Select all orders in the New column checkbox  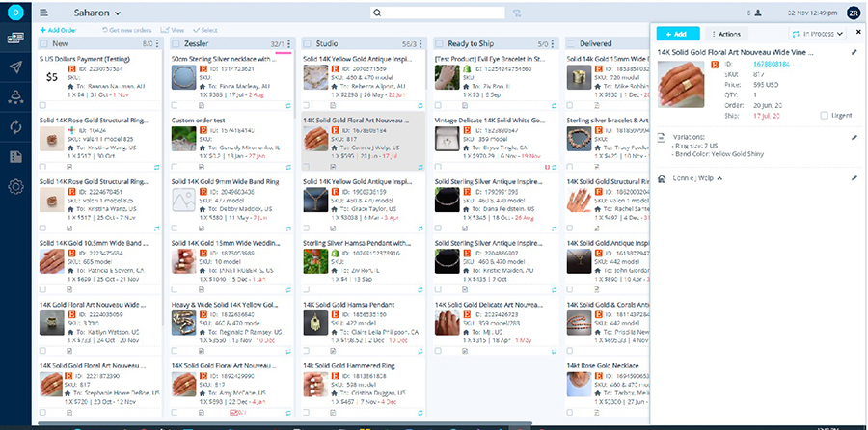[45, 43]
